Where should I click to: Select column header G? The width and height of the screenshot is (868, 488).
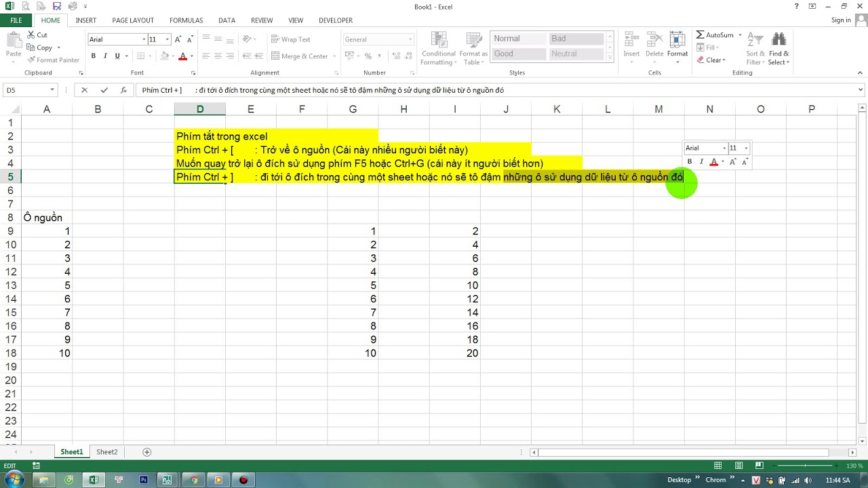pyautogui.click(x=353, y=109)
